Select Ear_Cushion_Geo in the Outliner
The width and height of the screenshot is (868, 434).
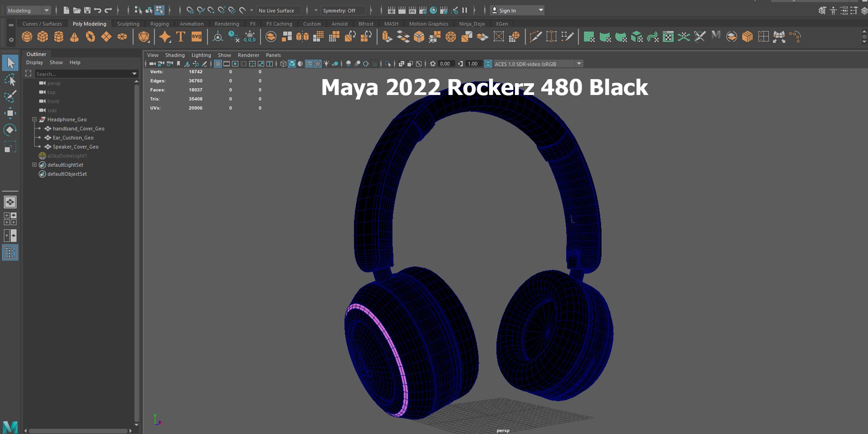click(73, 137)
